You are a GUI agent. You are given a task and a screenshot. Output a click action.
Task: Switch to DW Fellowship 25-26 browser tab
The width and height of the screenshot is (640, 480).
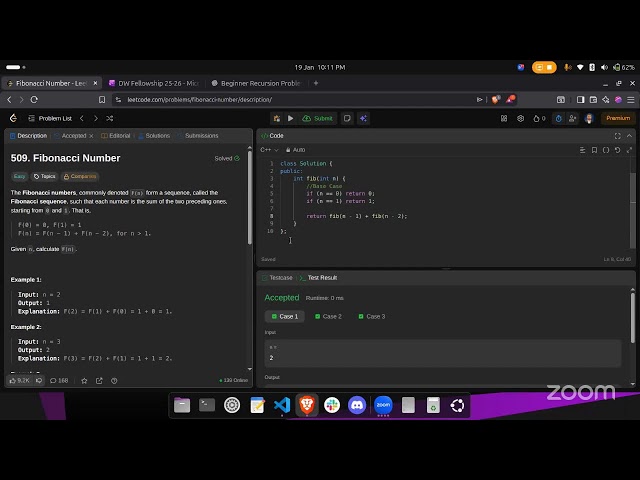pyautogui.click(x=154, y=83)
